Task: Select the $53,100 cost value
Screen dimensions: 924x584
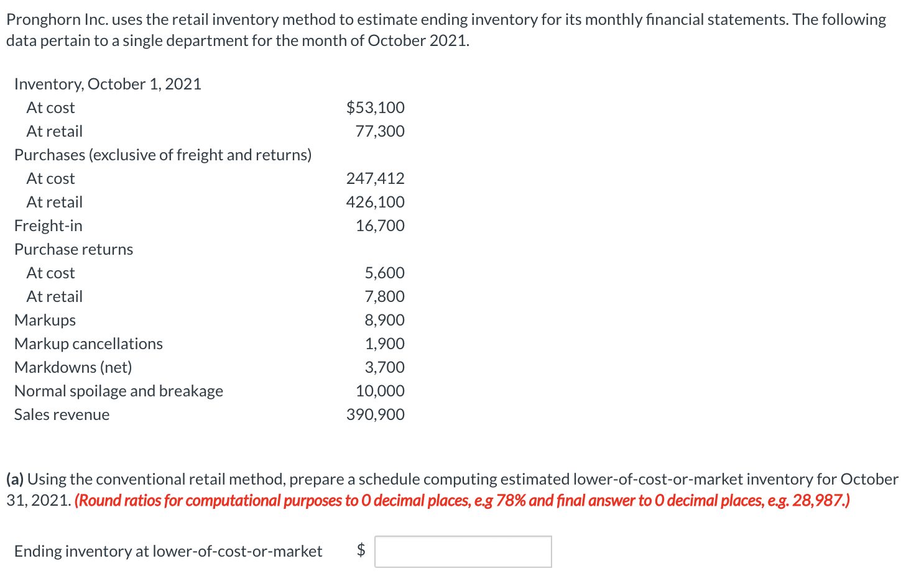Action: (375, 107)
